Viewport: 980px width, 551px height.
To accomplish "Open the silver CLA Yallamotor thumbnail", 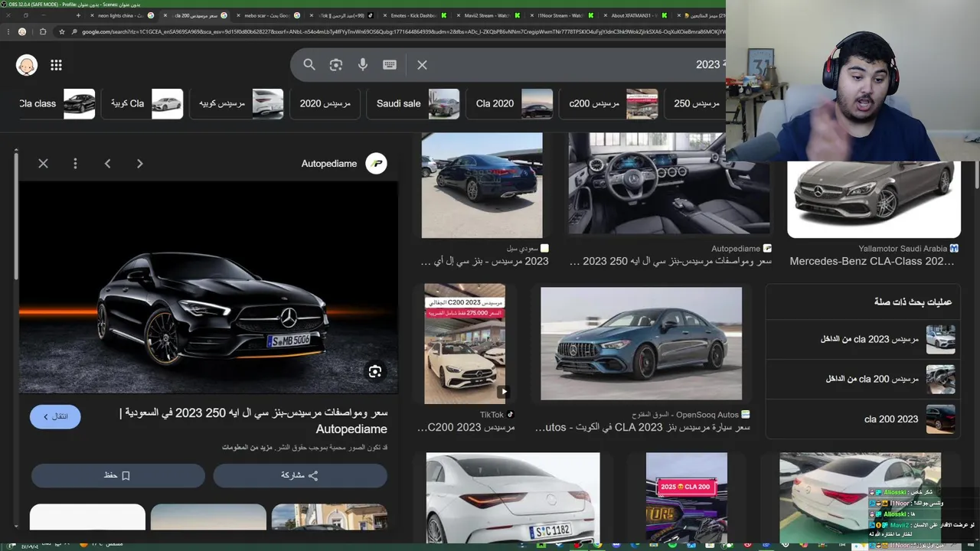I will pyautogui.click(x=874, y=200).
